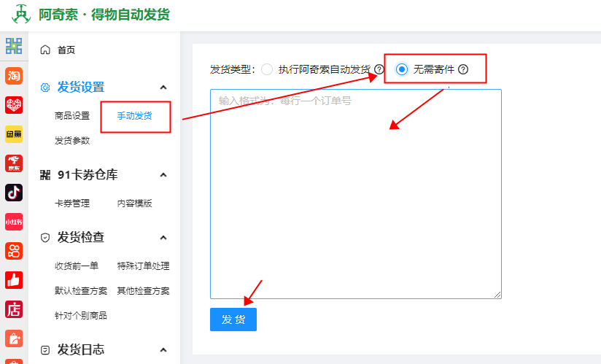Click the Aqisuo green logo icon

(21, 14)
